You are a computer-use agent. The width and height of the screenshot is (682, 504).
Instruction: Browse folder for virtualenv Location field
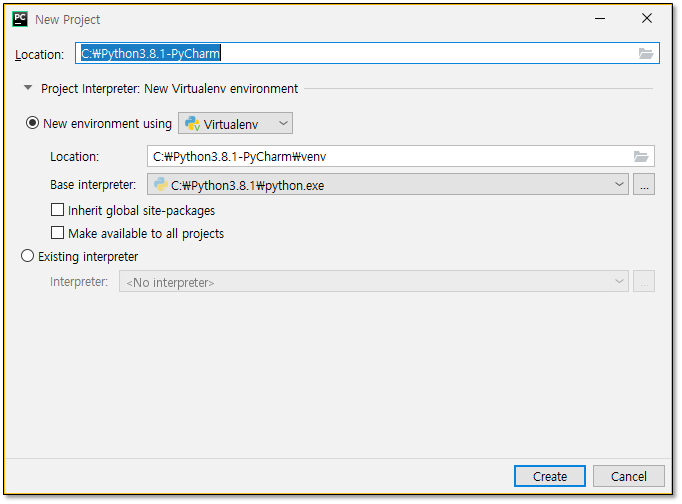click(x=641, y=157)
